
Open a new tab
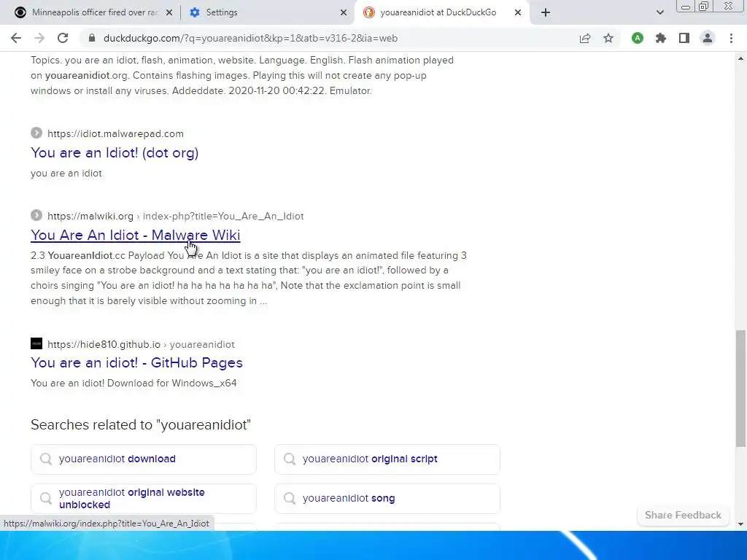tap(546, 12)
